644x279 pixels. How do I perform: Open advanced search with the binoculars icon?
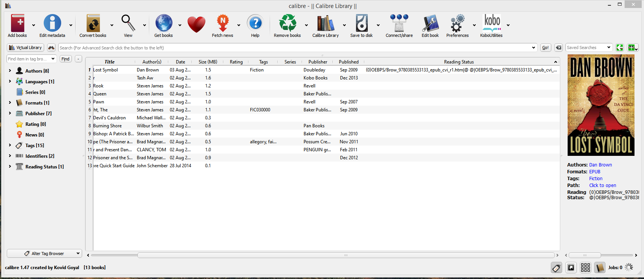click(x=51, y=48)
